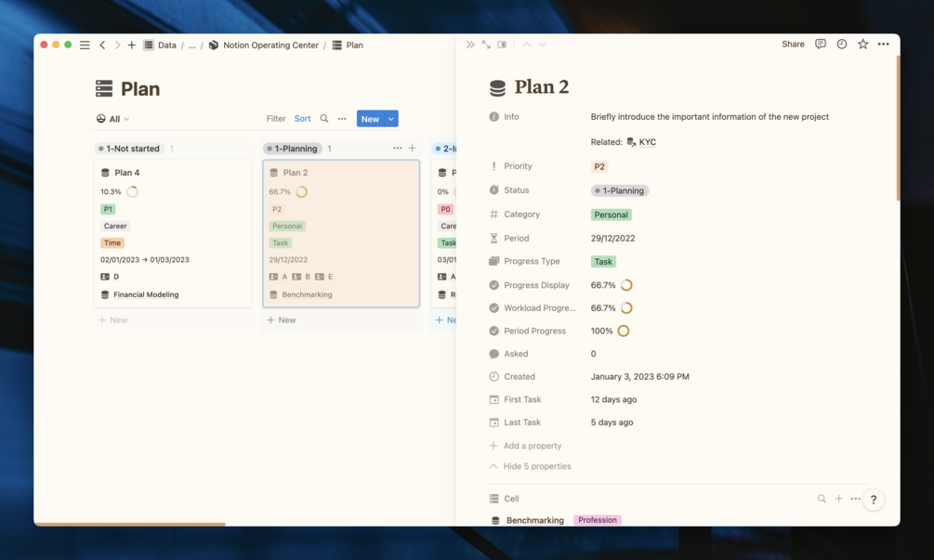Open page history clock icon
Image resolution: width=934 pixels, height=560 pixels.
click(842, 44)
